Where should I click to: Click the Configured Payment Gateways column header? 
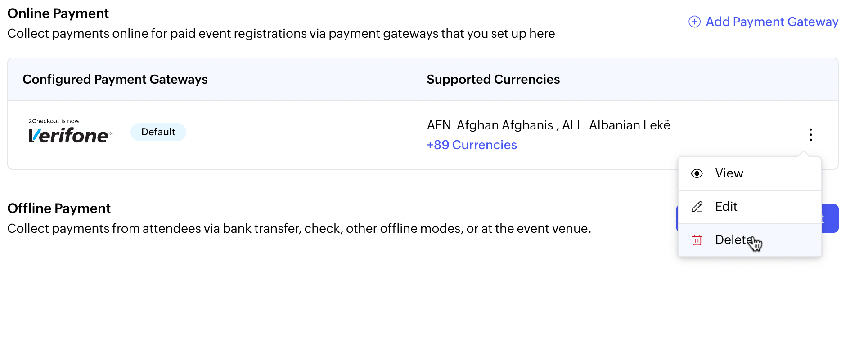pyautogui.click(x=115, y=79)
